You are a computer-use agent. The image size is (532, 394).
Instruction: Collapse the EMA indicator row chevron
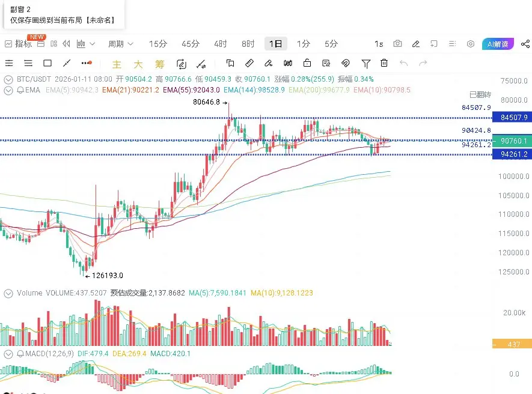point(8,91)
